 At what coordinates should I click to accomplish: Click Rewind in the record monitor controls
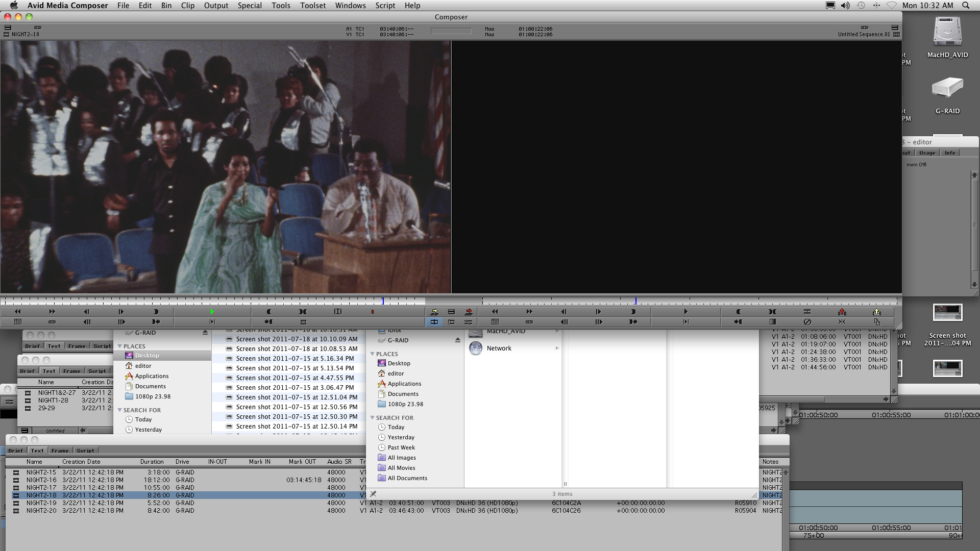click(x=495, y=312)
